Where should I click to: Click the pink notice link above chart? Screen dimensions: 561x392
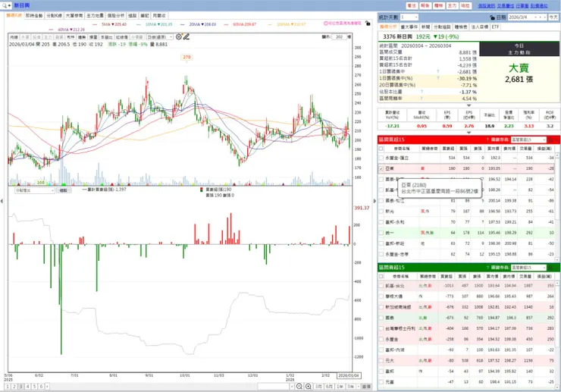point(343,24)
